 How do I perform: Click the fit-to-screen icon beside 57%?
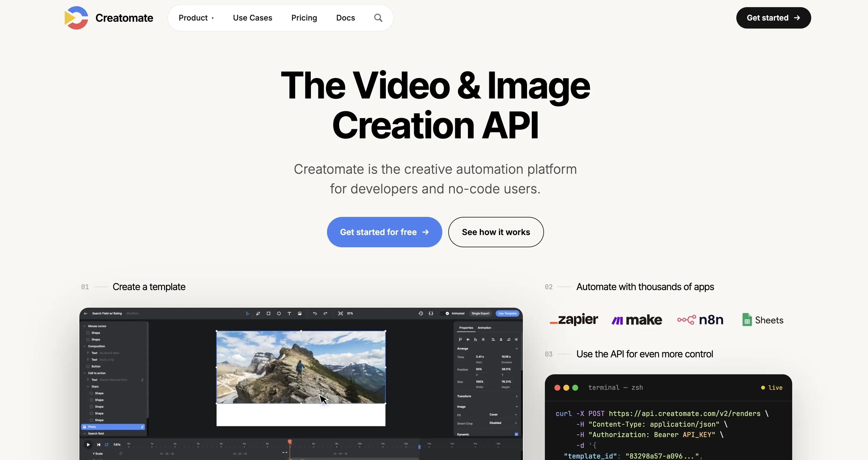(340, 313)
